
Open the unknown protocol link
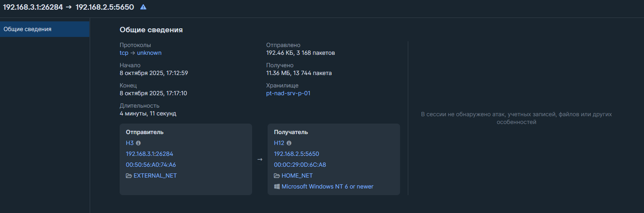(149, 53)
